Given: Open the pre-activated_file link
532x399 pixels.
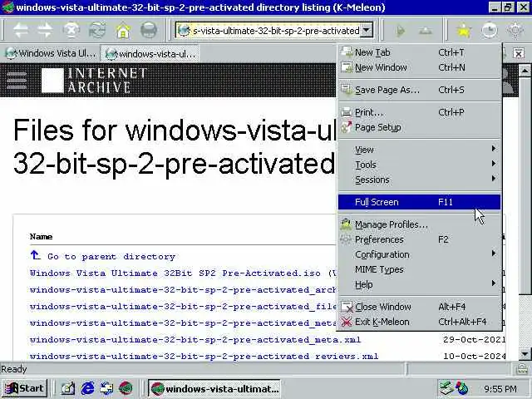Looking at the screenshot, I should click(183, 307).
